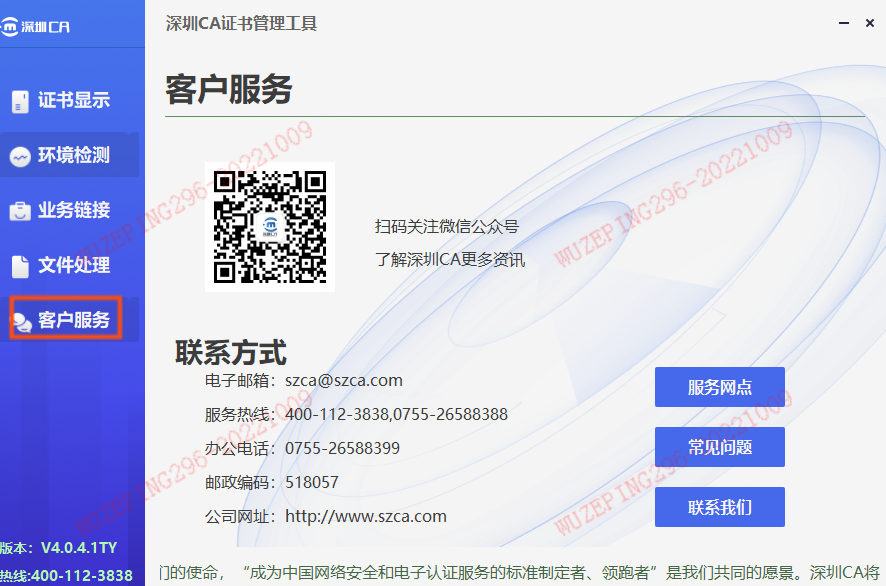Click the postal code 518057
The width and height of the screenshot is (886, 586).
(311, 482)
